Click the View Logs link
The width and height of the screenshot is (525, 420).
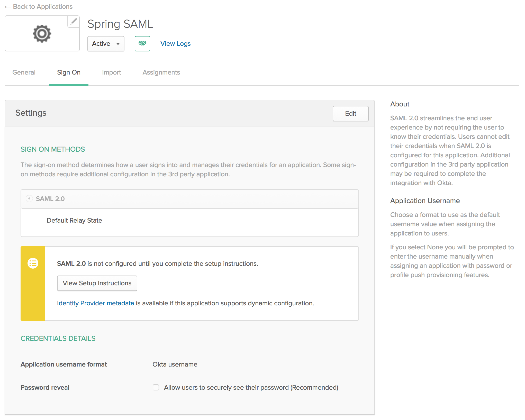pyautogui.click(x=175, y=43)
